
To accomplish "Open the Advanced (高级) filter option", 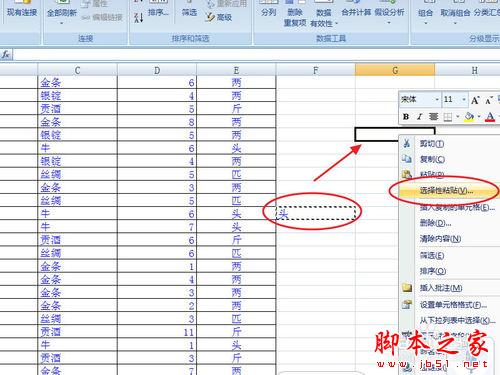I will coord(219,17).
